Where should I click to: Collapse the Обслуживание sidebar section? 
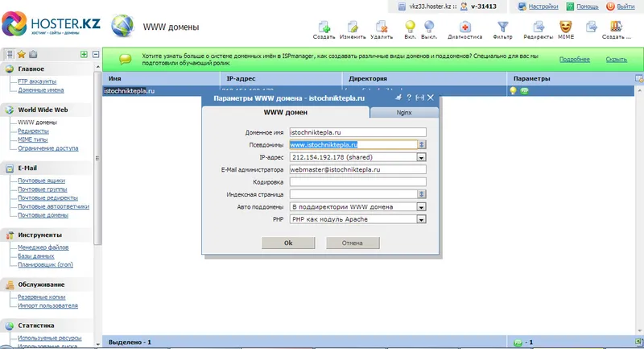(41, 285)
